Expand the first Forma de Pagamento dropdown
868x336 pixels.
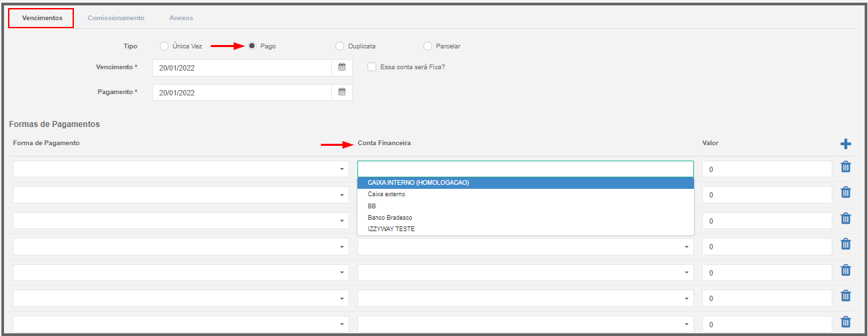click(x=181, y=169)
